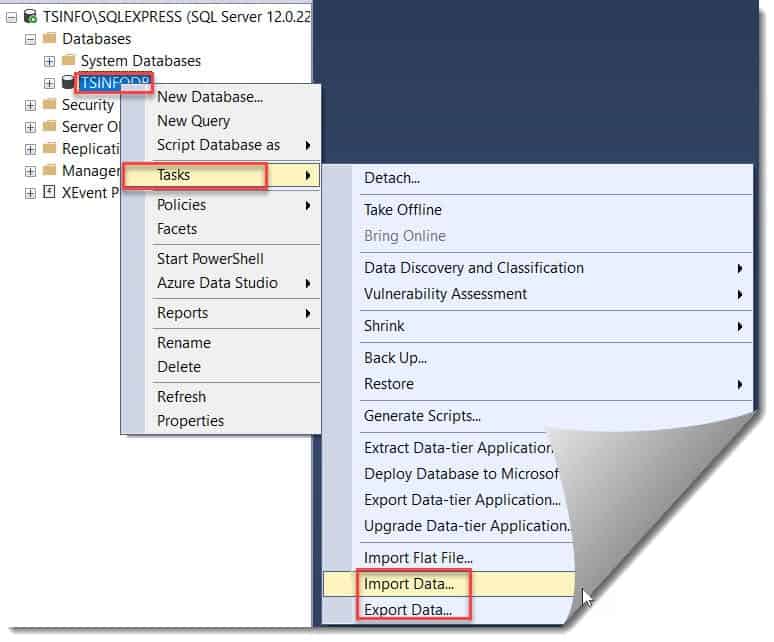Select the Security tree row label
The height and width of the screenshot is (642, 774).
tap(88, 105)
